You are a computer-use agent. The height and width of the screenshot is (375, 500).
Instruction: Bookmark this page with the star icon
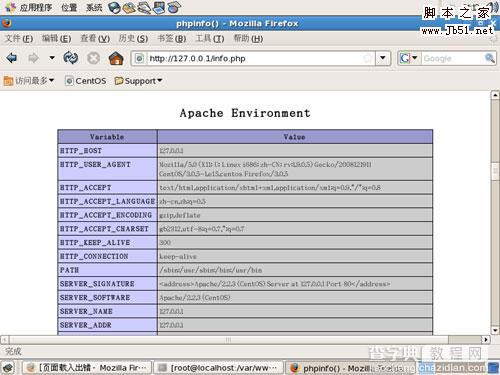coord(368,59)
